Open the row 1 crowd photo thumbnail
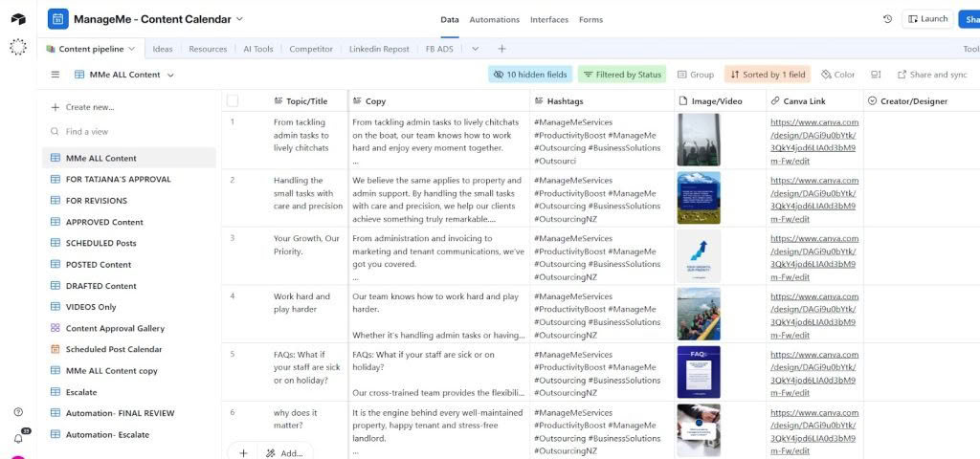This screenshot has width=980, height=459. coord(699,140)
